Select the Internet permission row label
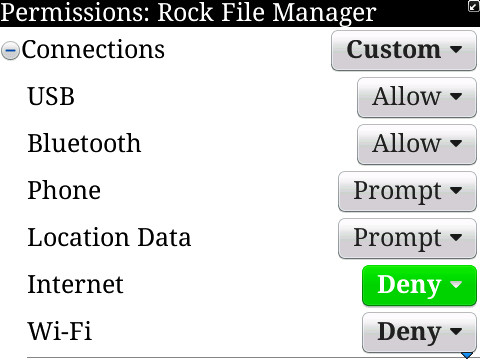Image resolution: width=480 pixels, height=360 pixels. click(x=75, y=284)
